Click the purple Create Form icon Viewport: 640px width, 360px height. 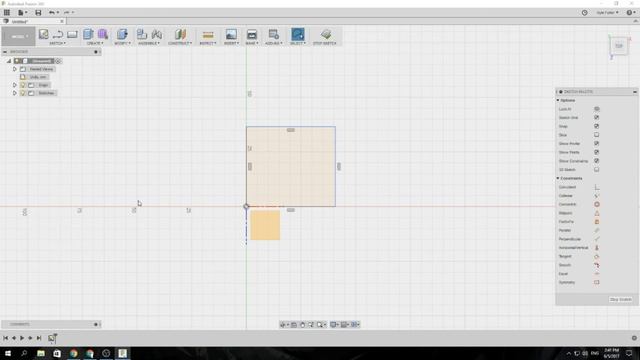point(103,34)
